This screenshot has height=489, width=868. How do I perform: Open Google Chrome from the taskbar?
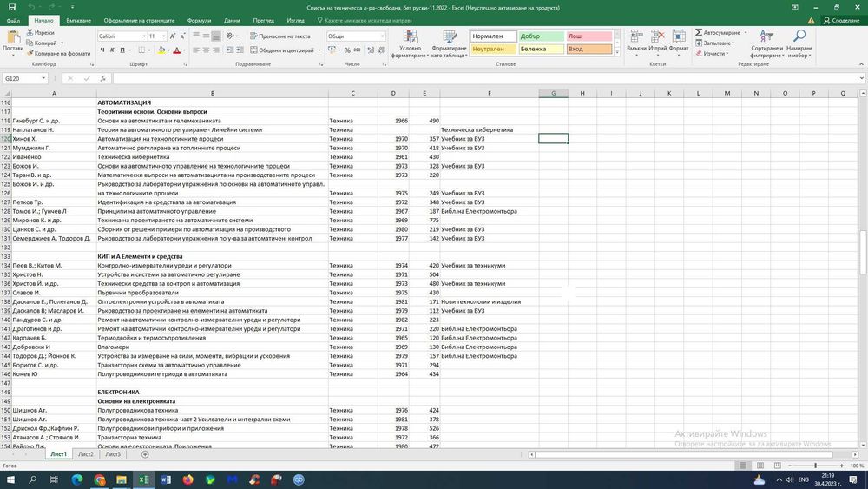point(100,479)
